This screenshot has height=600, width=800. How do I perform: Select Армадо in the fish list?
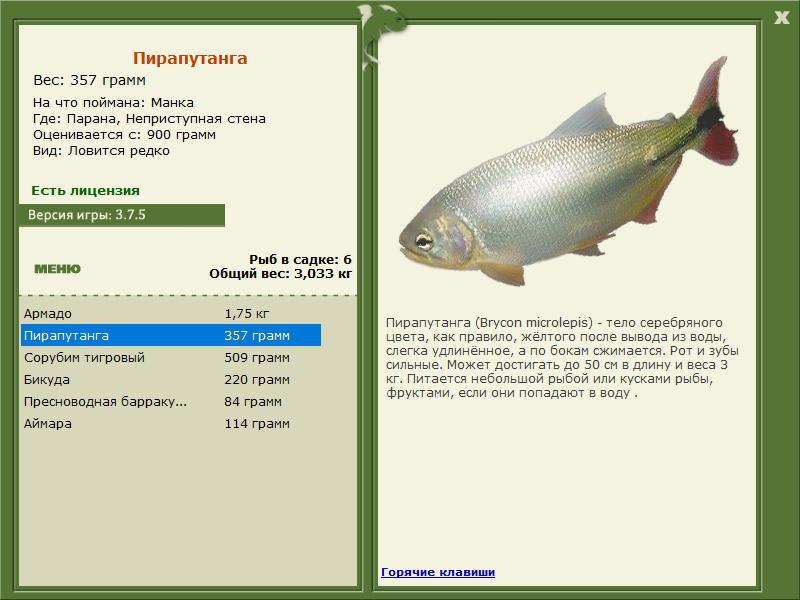[x=171, y=313]
